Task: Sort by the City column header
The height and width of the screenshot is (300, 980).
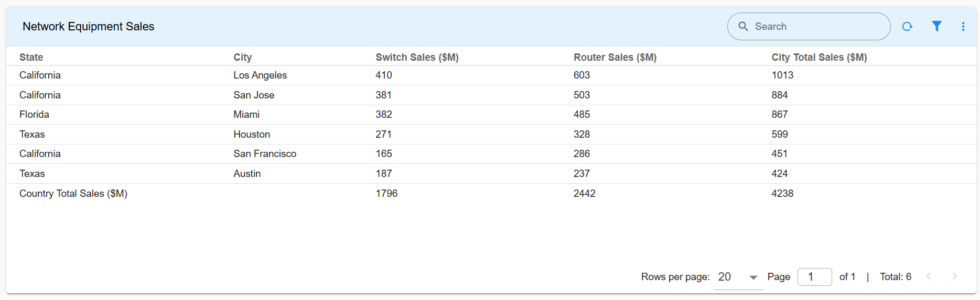Action: coord(243,57)
